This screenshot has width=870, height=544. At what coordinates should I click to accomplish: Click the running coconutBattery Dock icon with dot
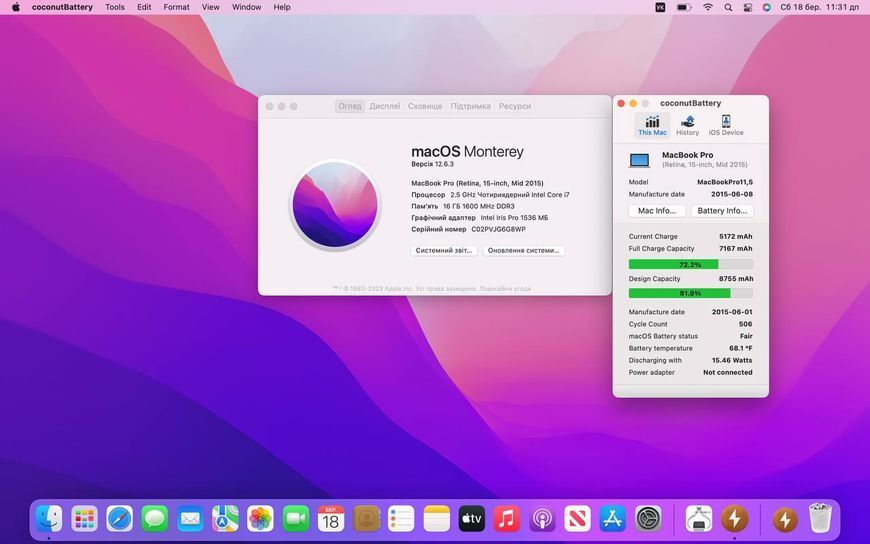(734, 519)
